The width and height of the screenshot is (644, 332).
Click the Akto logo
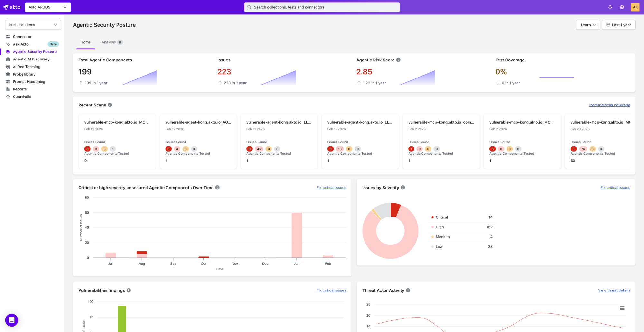(12, 7)
